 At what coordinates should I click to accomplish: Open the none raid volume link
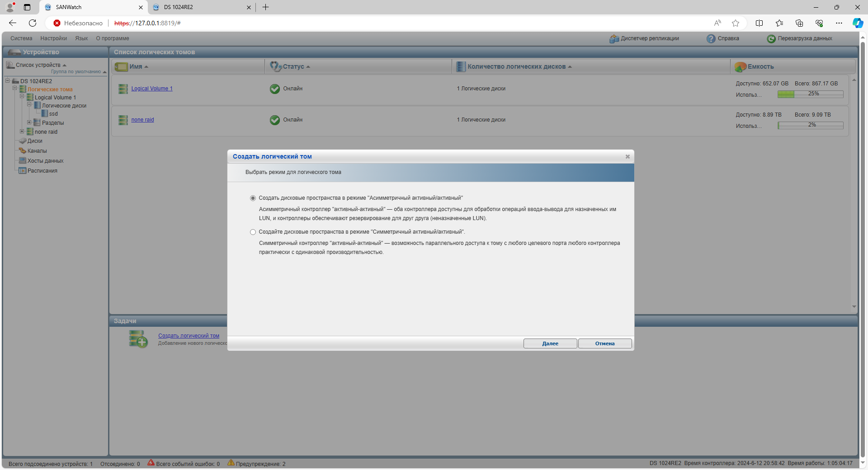(x=142, y=120)
